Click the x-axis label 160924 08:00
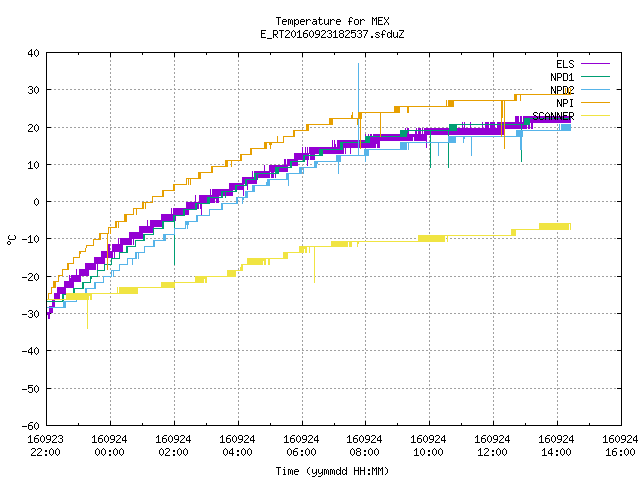The height and width of the screenshot is (480, 640). click(x=364, y=446)
